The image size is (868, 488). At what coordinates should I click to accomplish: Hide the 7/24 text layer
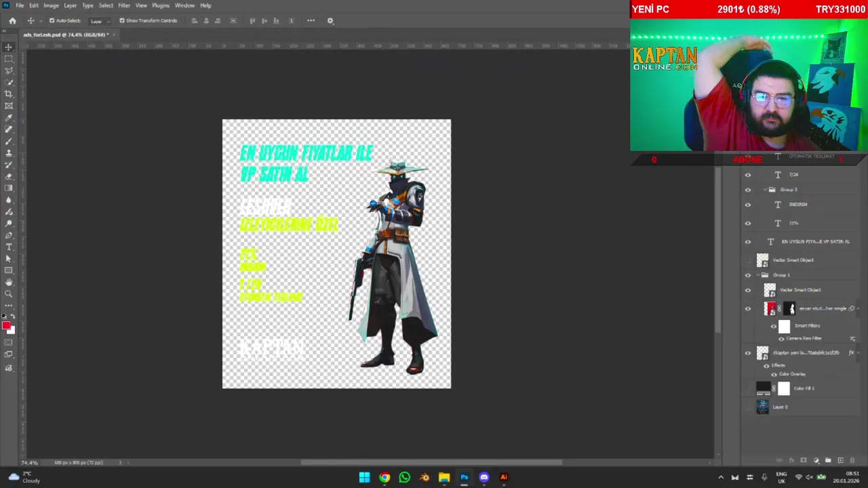748,175
